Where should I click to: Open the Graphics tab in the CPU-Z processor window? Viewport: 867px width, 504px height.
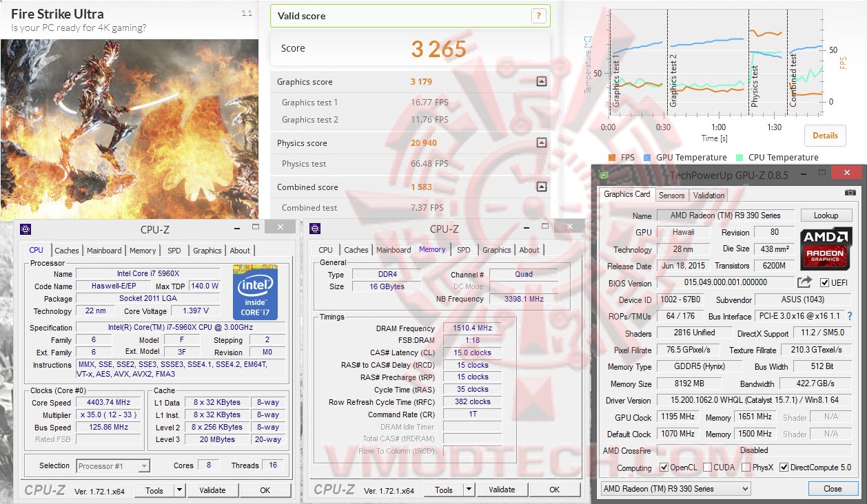point(207,251)
